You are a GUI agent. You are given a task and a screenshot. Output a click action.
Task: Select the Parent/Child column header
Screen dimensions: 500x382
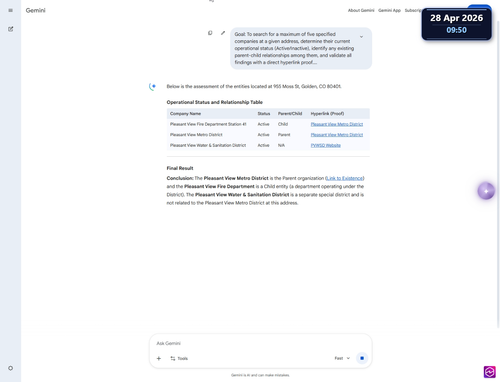pos(290,114)
